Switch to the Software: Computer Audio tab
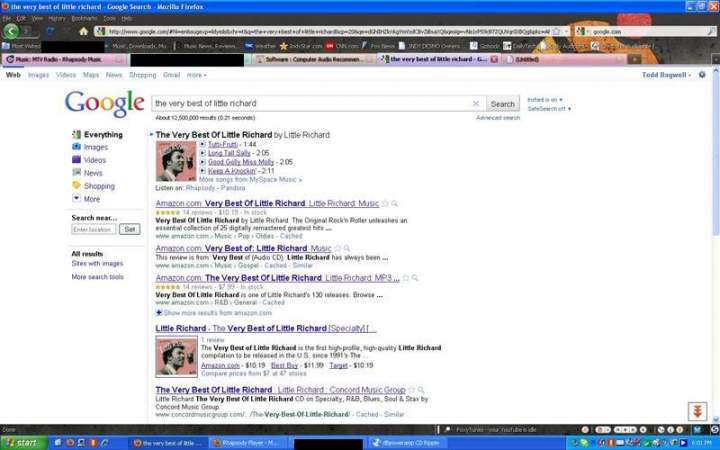This screenshot has width=720, height=450. point(315,59)
